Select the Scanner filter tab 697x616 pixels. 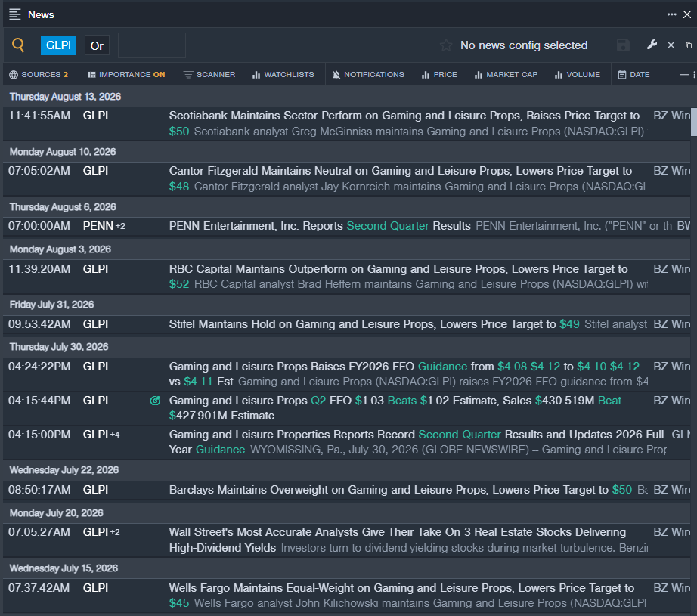209,75
